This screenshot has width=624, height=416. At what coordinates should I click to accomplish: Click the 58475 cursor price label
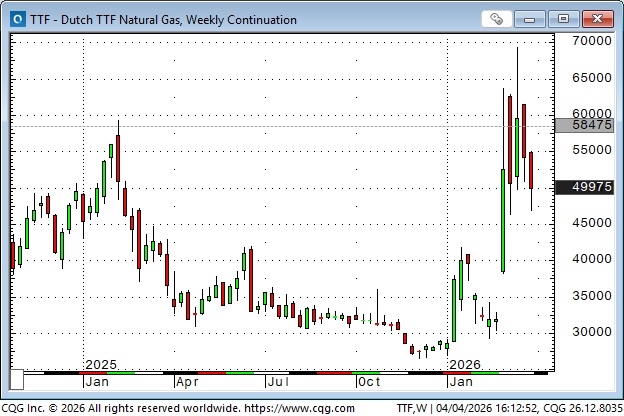pyautogui.click(x=586, y=125)
